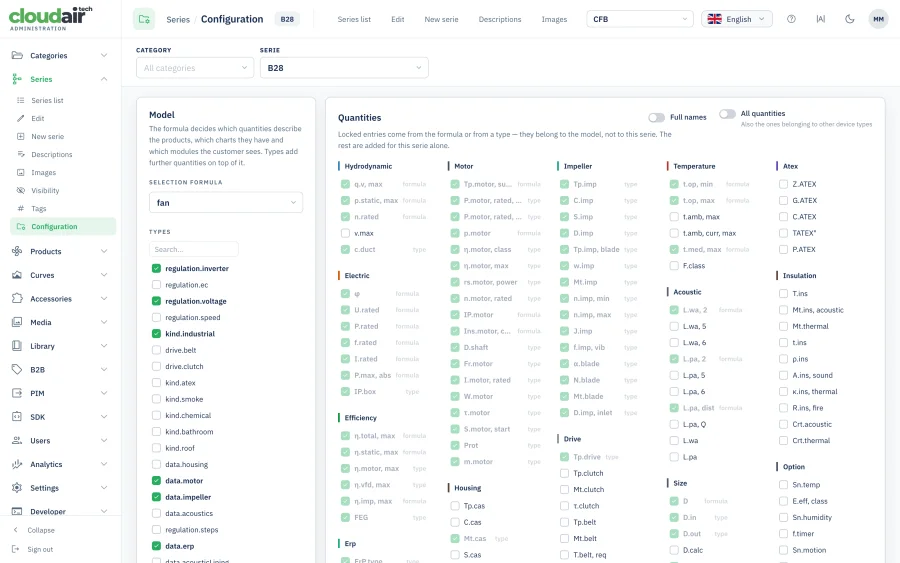Click the Accessories icon in sidebar
Viewport: 900px width, 563px height.
[17, 298]
